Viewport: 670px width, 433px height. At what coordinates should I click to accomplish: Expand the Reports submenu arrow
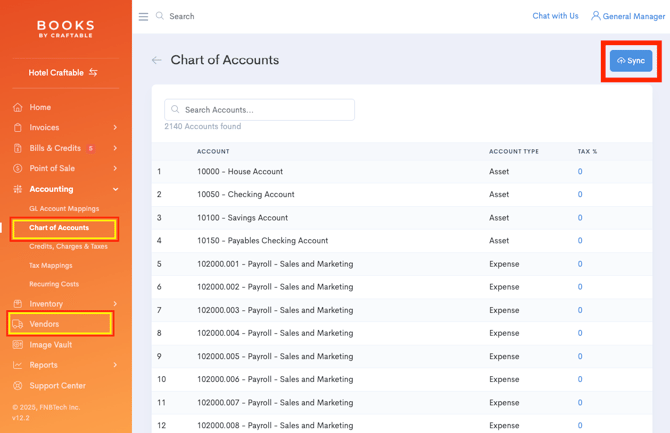click(x=115, y=365)
